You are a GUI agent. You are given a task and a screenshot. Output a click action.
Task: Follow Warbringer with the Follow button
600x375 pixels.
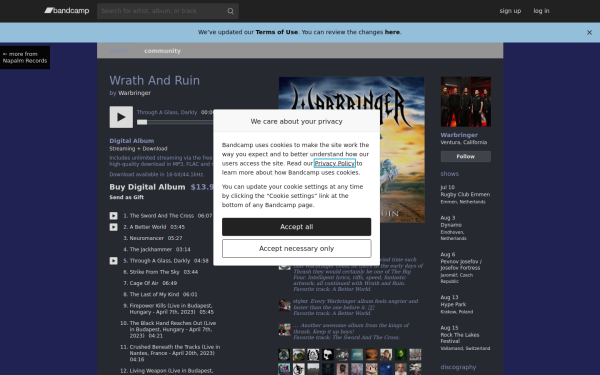click(465, 157)
